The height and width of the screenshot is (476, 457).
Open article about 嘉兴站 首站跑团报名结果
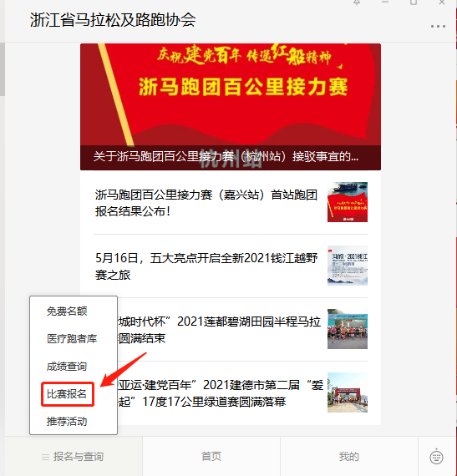click(x=206, y=203)
